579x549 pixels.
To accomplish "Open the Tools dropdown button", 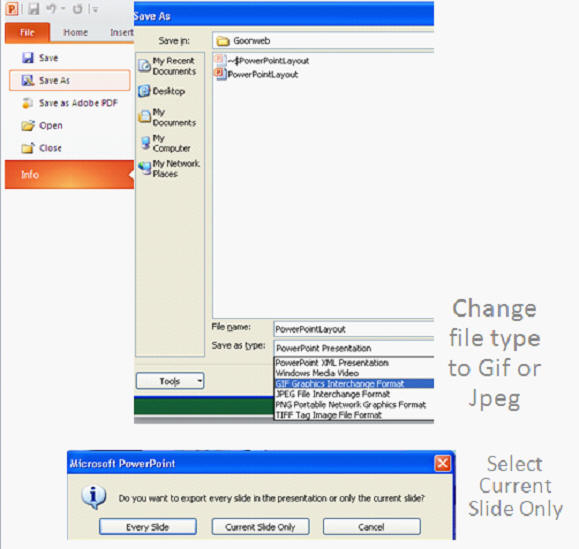I will (x=170, y=381).
